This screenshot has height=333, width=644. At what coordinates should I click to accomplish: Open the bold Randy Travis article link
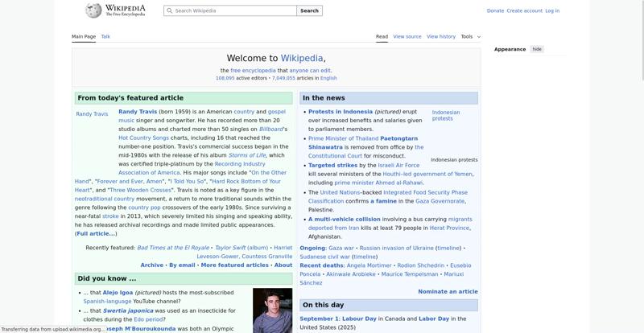138,112
